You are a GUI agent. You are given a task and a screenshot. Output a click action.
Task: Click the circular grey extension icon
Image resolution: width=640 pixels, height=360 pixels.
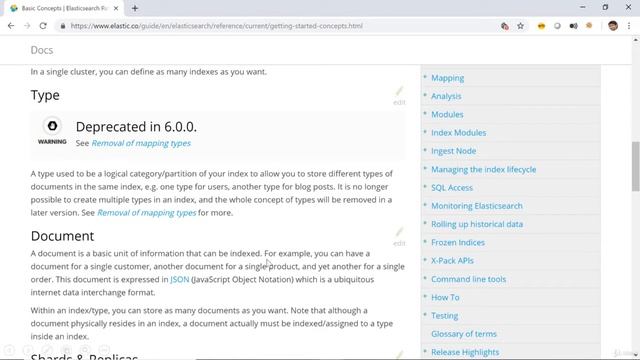pos(557,26)
